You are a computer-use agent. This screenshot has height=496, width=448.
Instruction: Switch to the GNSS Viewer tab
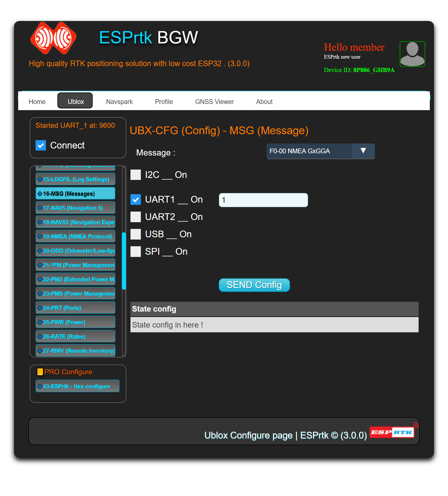214,102
